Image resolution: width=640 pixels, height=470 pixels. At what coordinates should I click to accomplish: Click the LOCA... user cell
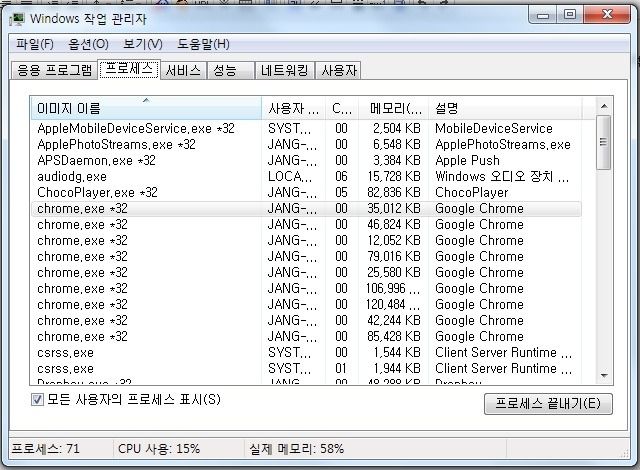tap(290, 176)
